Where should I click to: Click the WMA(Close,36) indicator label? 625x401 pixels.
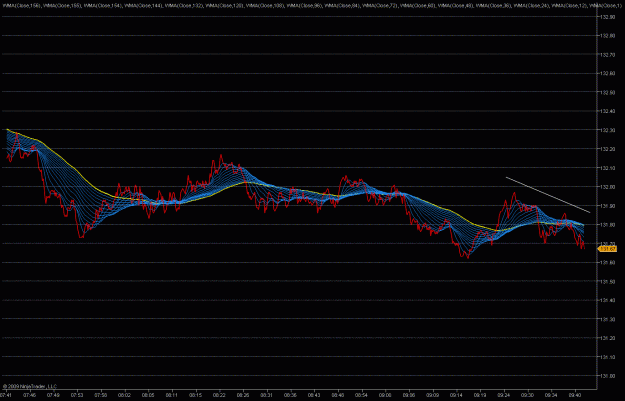[x=493, y=6]
